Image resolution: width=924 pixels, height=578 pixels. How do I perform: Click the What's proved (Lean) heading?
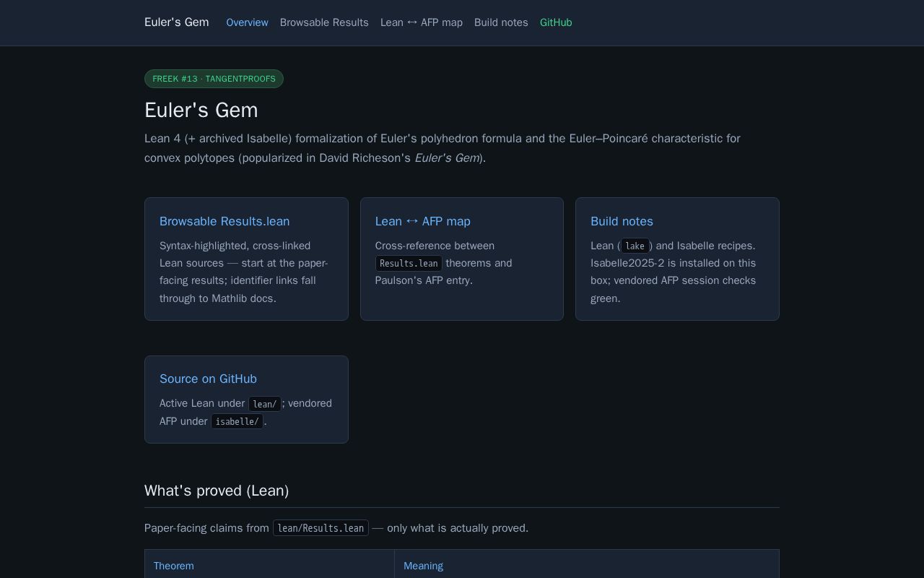217,491
